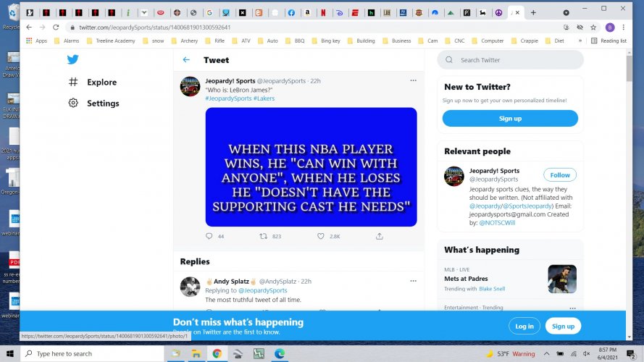Open Computer bookmark folder
Viewport: 644px width, 362px height.
point(488,41)
